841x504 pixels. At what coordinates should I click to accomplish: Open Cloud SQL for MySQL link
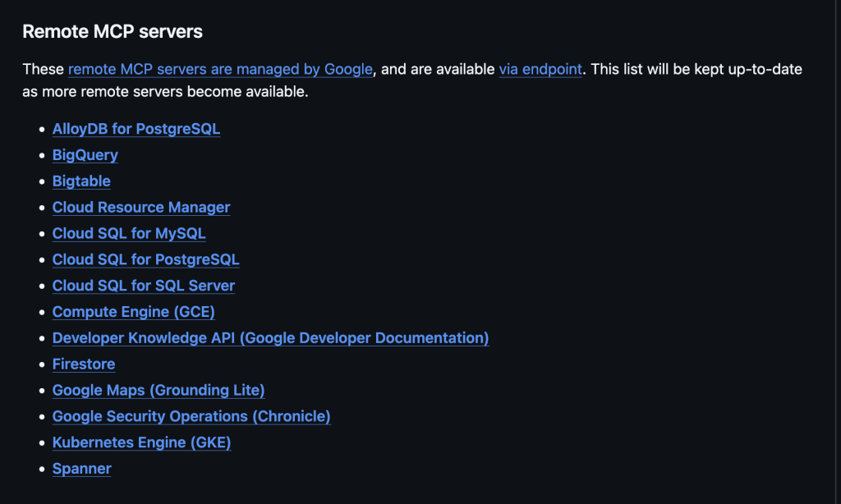(x=129, y=234)
